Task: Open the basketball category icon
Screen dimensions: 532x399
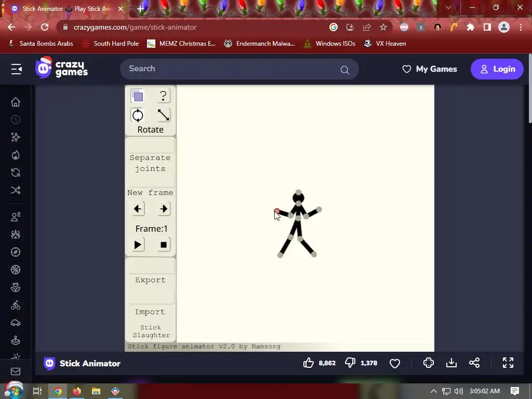Action: [x=16, y=270]
